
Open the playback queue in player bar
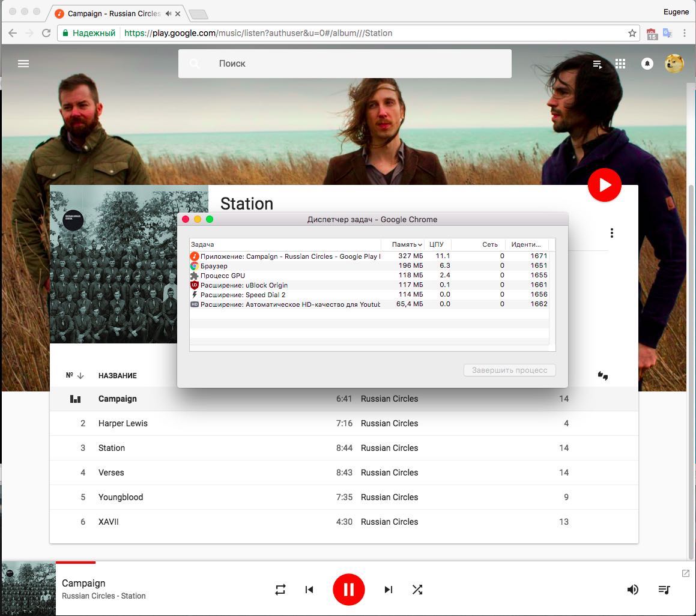(x=664, y=590)
